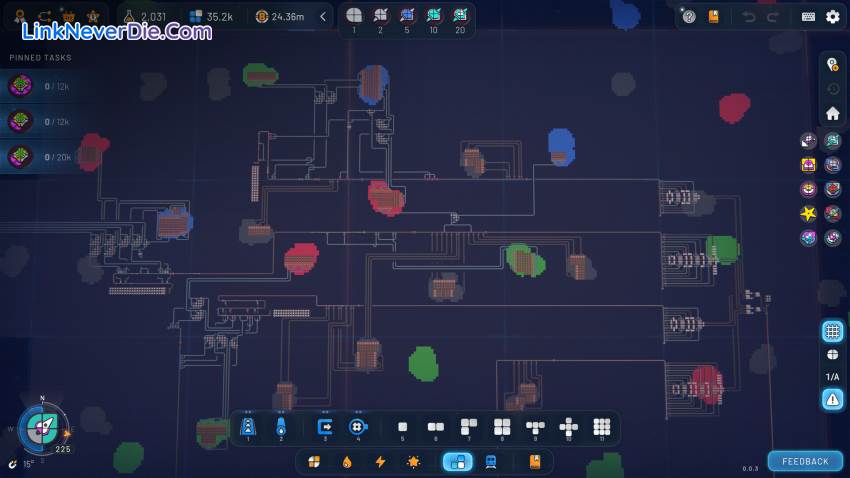The image size is (850, 478).
Task: Click the FEEDBACK button
Action: tap(805, 461)
